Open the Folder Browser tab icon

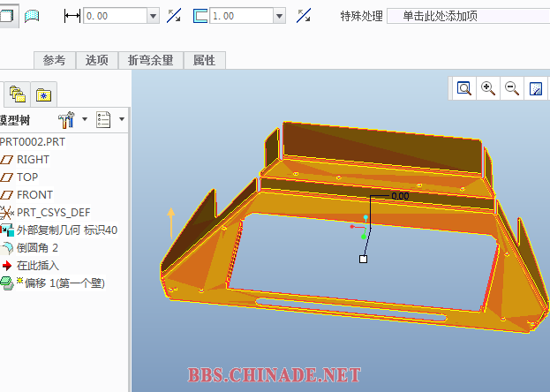(x=17, y=94)
